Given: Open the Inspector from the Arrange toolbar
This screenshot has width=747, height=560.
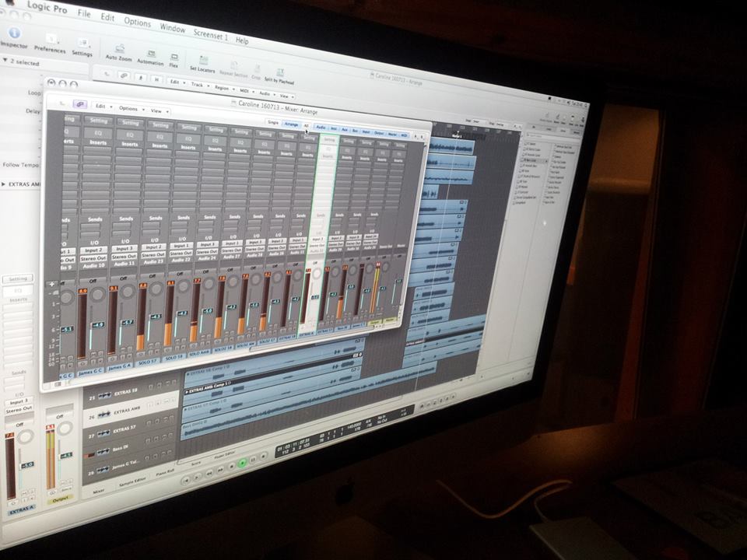Looking at the screenshot, I should (x=14, y=33).
